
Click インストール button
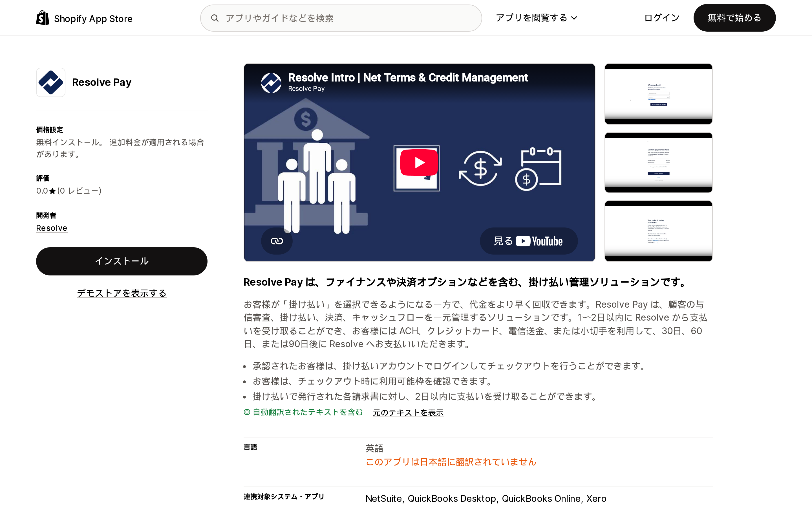122,261
